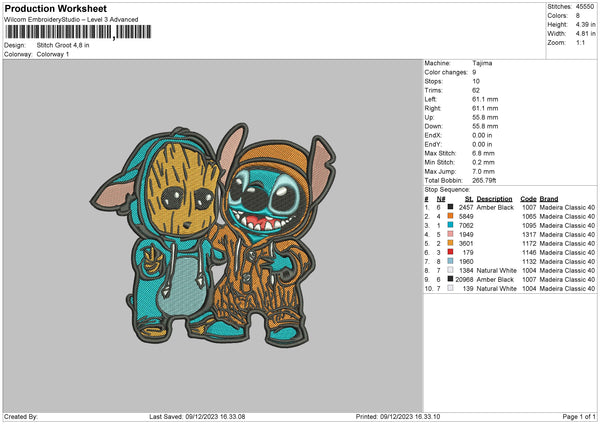Click the 'Up:' label
This screenshot has height=424, width=600.
(429, 117)
